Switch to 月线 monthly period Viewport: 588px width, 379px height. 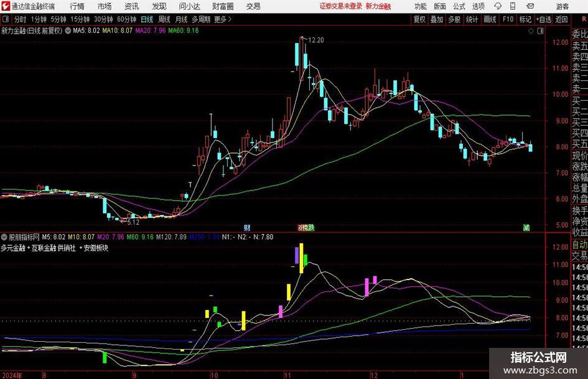pyautogui.click(x=181, y=19)
